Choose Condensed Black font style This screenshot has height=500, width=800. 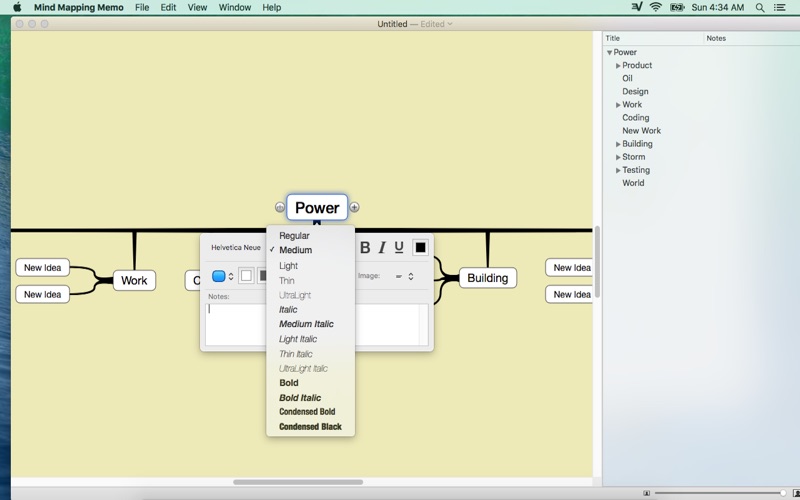coord(310,427)
